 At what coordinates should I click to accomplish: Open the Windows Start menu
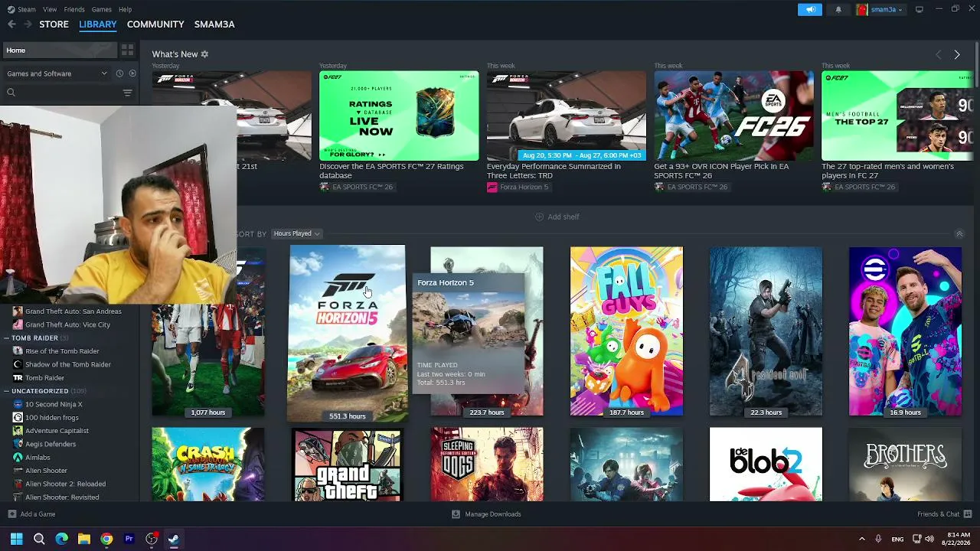(17, 539)
